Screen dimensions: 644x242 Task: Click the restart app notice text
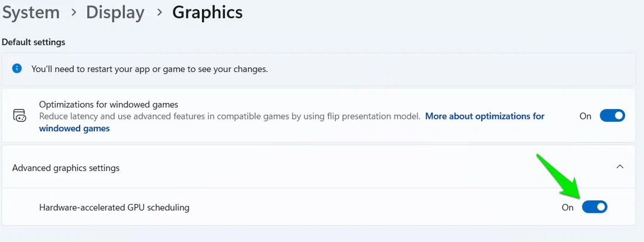[149, 69]
